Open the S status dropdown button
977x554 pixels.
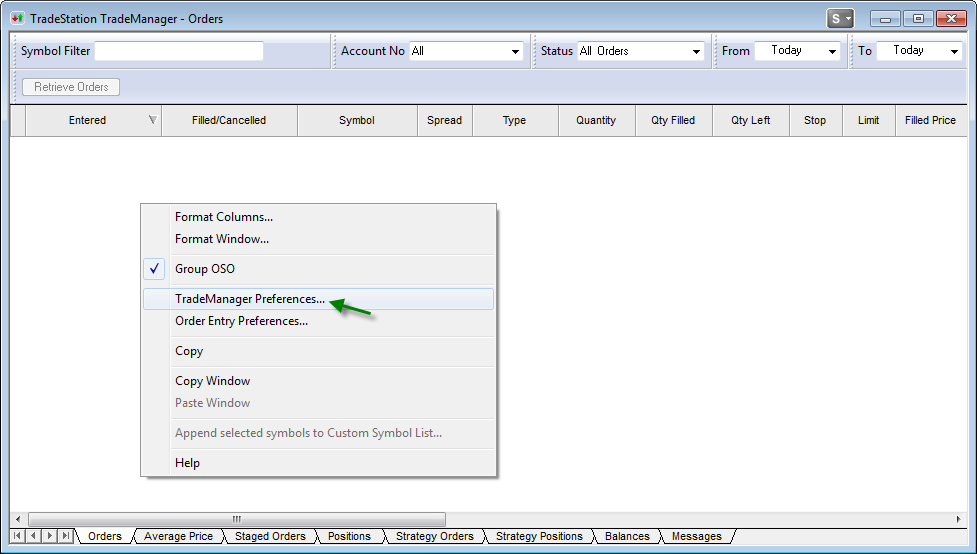[x=840, y=19]
